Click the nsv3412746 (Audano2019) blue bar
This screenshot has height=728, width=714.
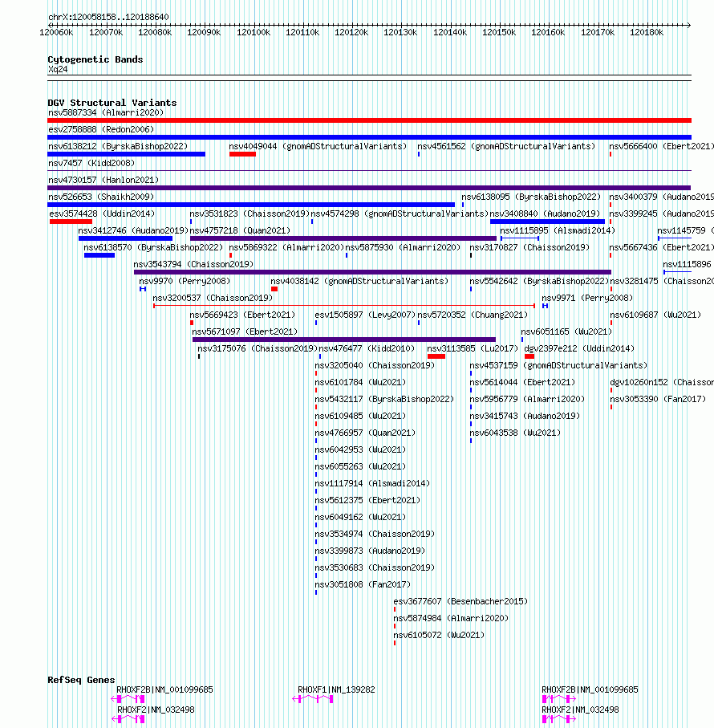point(125,238)
